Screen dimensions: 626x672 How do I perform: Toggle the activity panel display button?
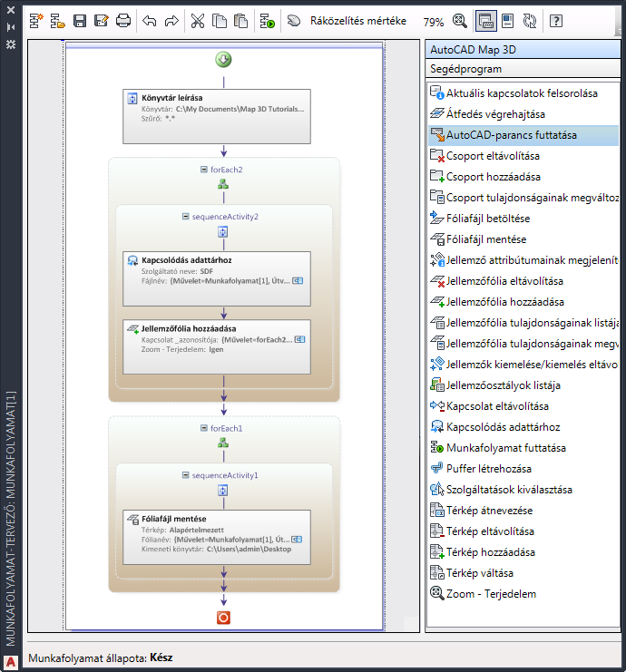[x=485, y=21]
